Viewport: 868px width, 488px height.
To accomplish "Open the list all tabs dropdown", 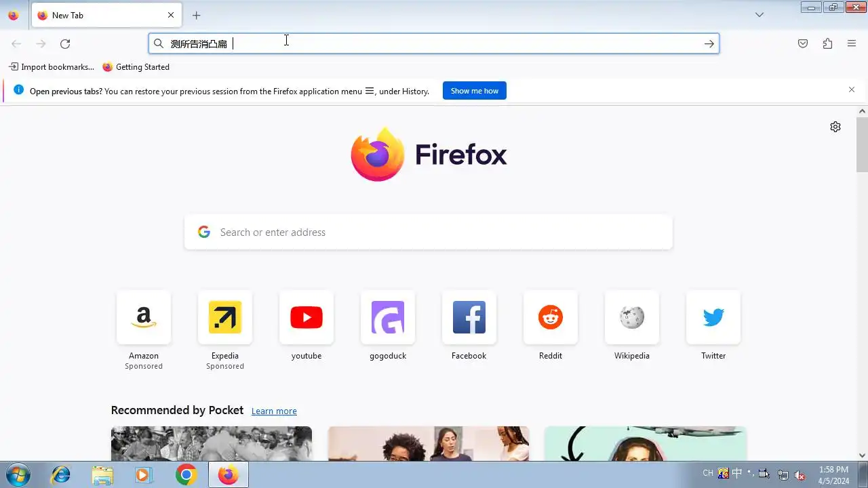I will (x=759, y=15).
